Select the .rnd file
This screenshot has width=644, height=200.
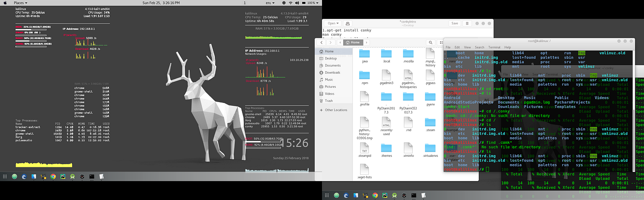click(408, 124)
